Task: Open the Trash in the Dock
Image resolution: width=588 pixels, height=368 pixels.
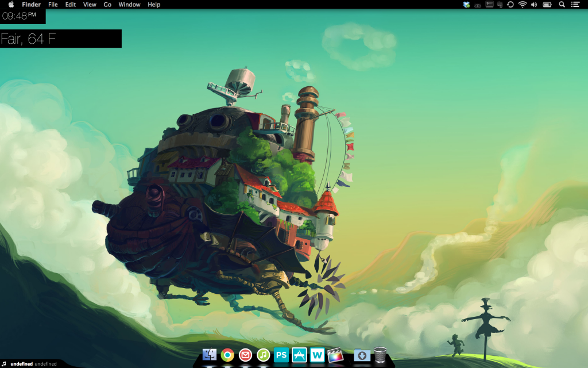Action: 380,354
